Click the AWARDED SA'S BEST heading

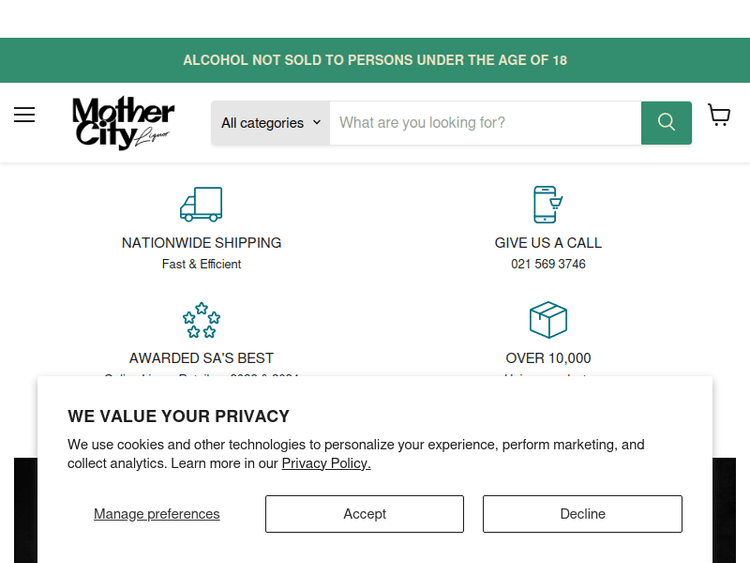tap(201, 358)
